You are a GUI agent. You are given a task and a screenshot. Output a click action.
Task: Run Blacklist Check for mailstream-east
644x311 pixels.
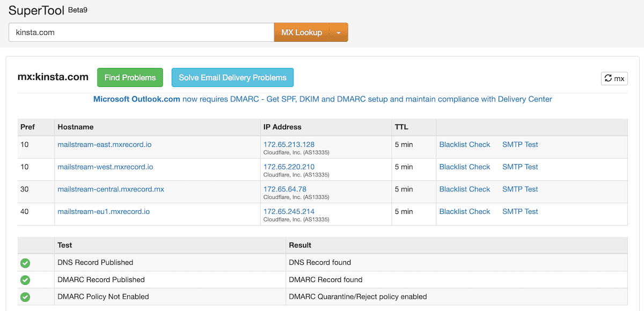[465, 144]
